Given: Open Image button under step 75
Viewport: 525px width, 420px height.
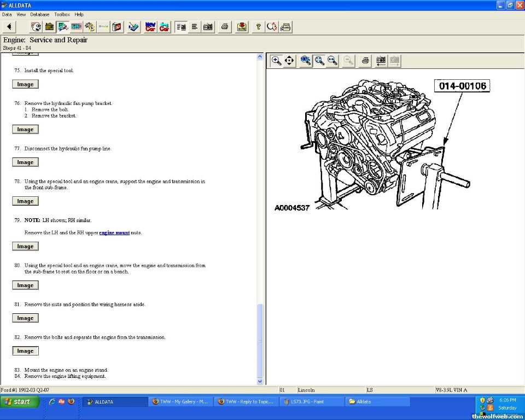Looking at the screenshot, I should tap(25, 84).
